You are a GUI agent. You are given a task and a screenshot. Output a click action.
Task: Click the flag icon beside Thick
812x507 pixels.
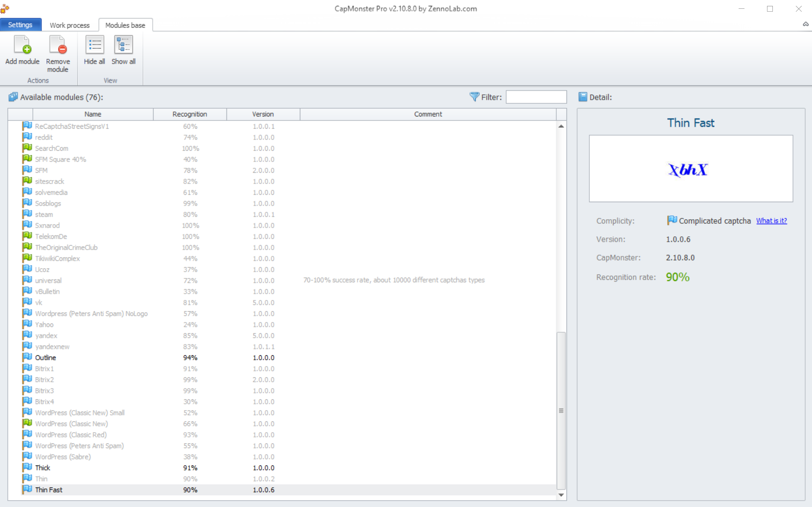tap(27, 467)
